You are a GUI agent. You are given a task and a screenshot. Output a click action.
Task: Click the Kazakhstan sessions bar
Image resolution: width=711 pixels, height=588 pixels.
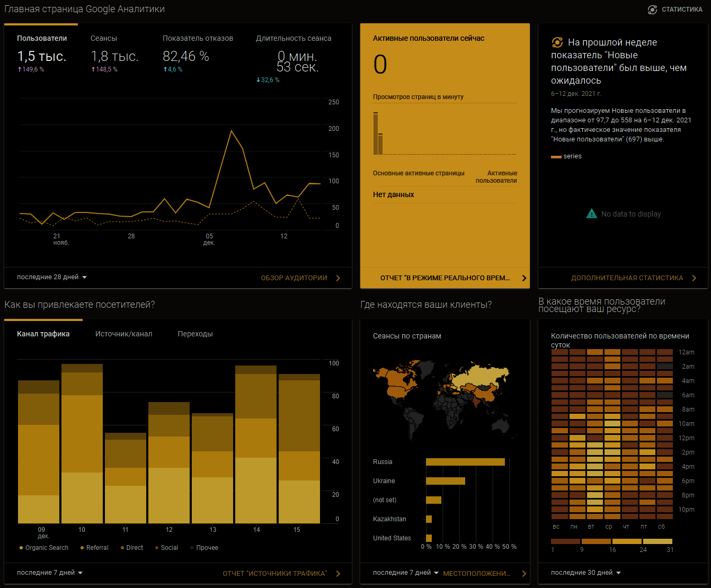click(x=429, y=519)
